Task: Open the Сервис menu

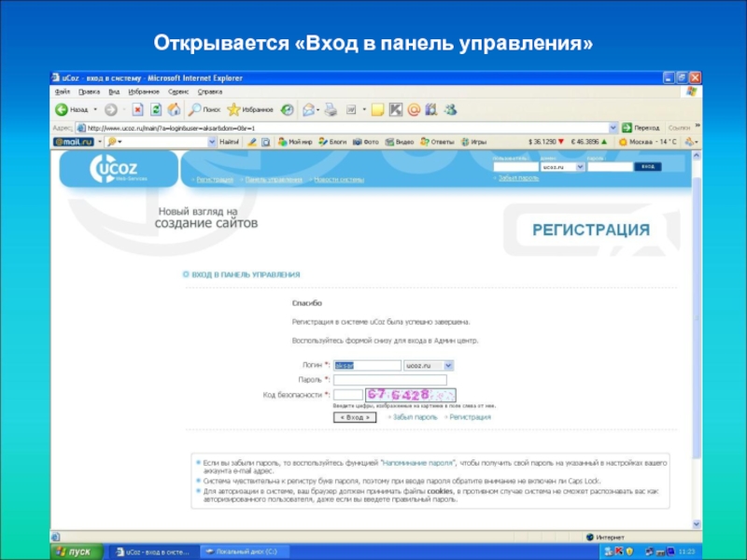Action: tap(179, 92)
